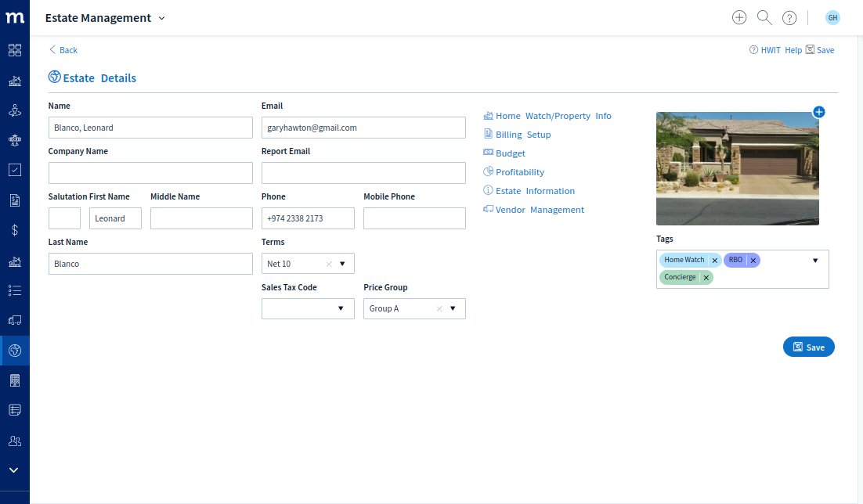Open the building sidebar icon
The image size is (863, 504).
click(15, 380)
